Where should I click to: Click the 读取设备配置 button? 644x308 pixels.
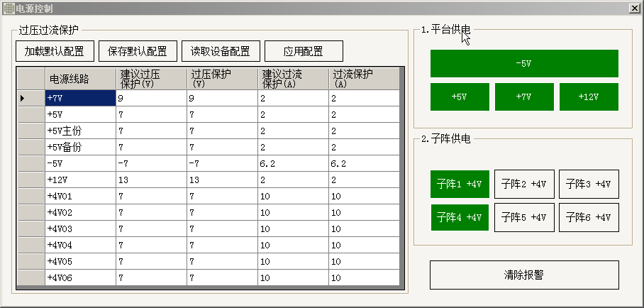pyautogui.click(x=221, y=51)
